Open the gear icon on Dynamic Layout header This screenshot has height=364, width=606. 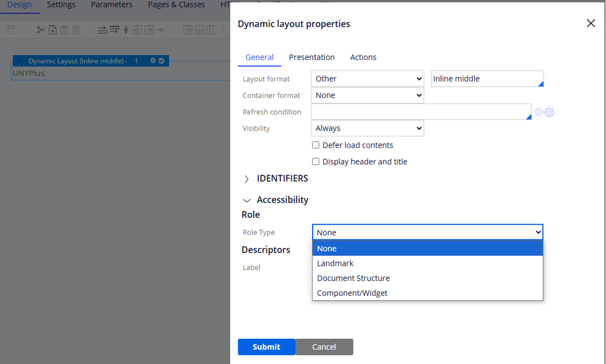click(153, 61)
